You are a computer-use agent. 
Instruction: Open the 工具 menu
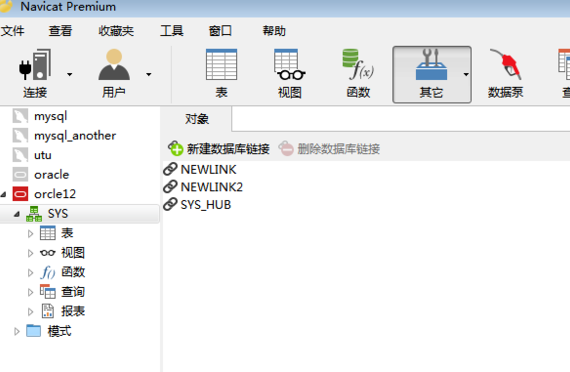click(172, 31)
